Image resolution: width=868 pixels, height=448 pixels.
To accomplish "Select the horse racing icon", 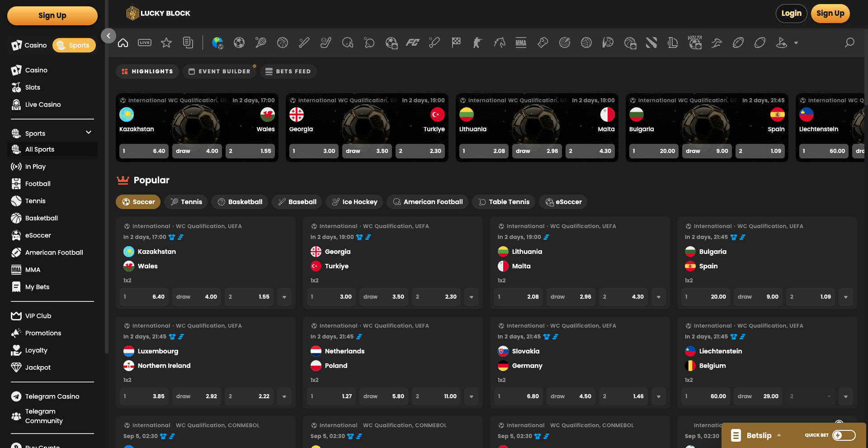I will click(x=500, y=43).
